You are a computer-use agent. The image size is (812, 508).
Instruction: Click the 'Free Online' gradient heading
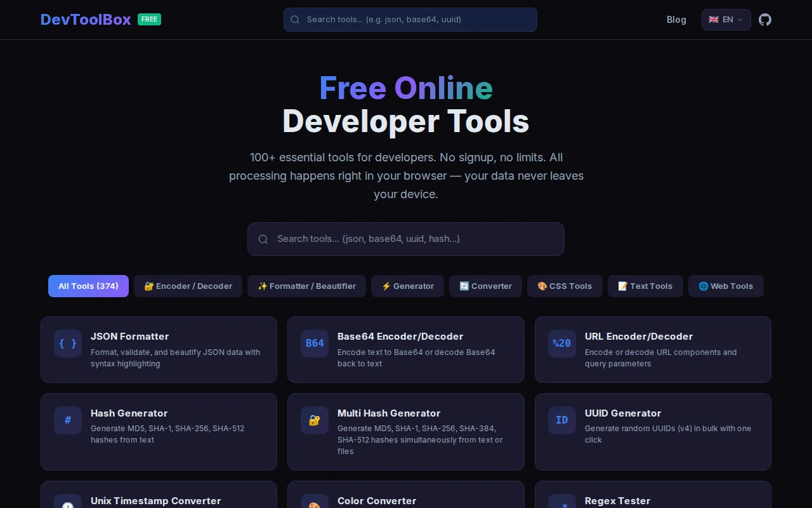point(406,88)
